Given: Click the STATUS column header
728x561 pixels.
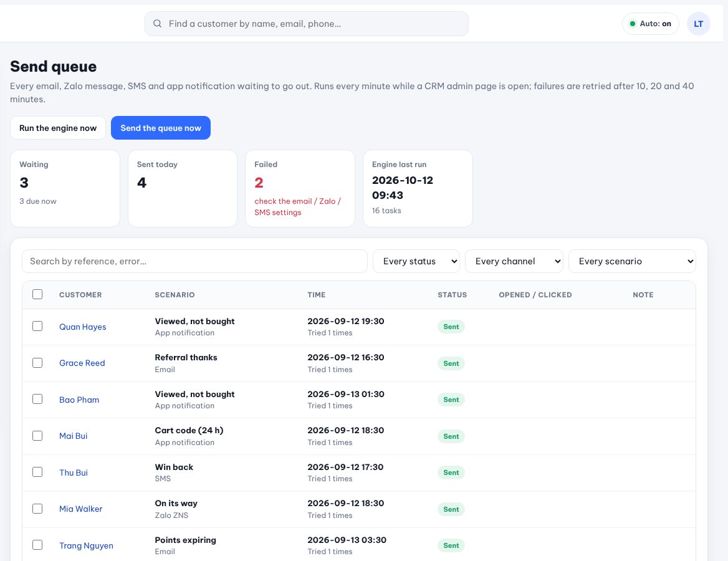Looking at the screenshot, I should 453,295.
